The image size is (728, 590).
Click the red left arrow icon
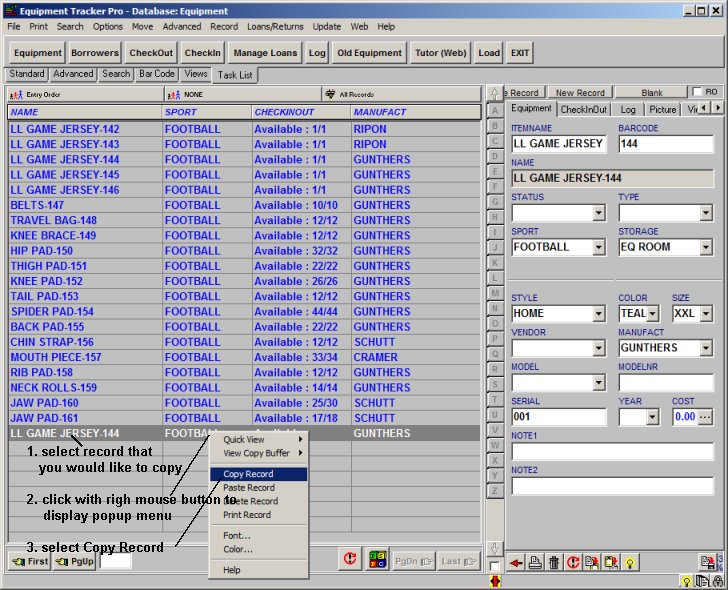pos(517,563)
